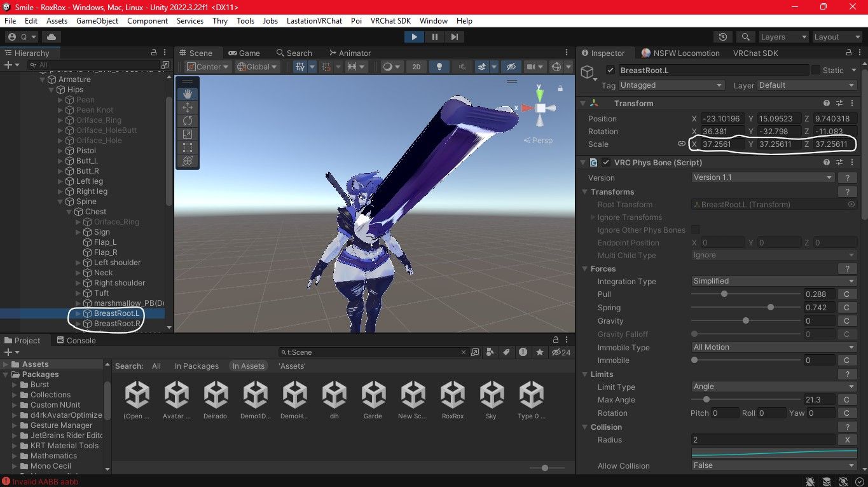The image size is (868, 487).
Task: Click the Scene audio mute icon
Action: [462, 67]
